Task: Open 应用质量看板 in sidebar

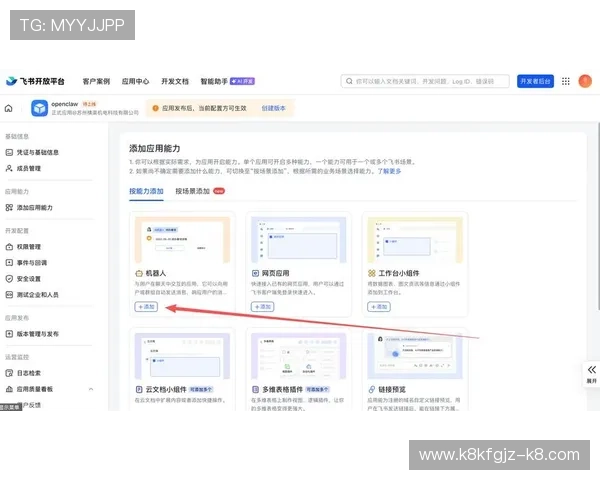Action: [34, 389]
